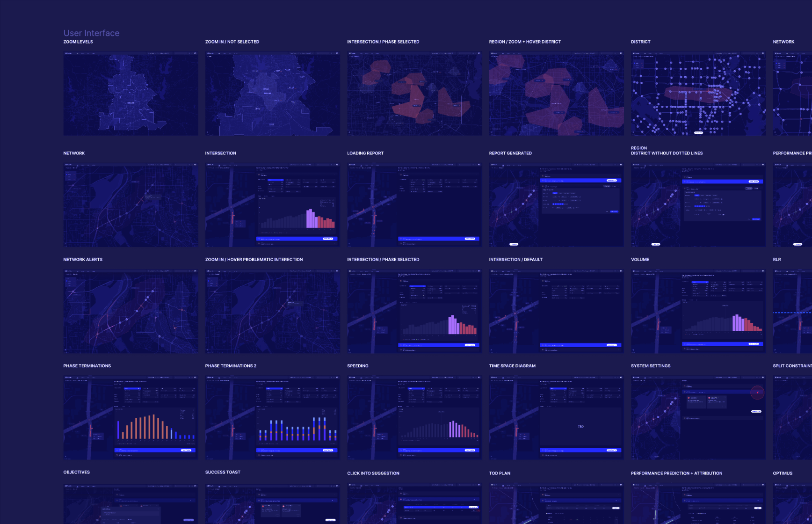Click the 'RLR' frame label
Viewport: 812px width, 524px height.
tap(777, 259)
